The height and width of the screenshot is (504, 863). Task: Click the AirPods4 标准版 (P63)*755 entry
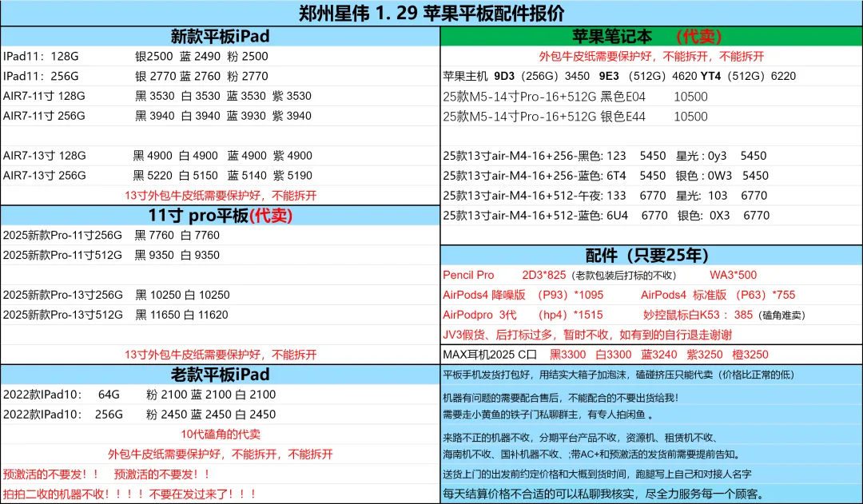(718, 295)
